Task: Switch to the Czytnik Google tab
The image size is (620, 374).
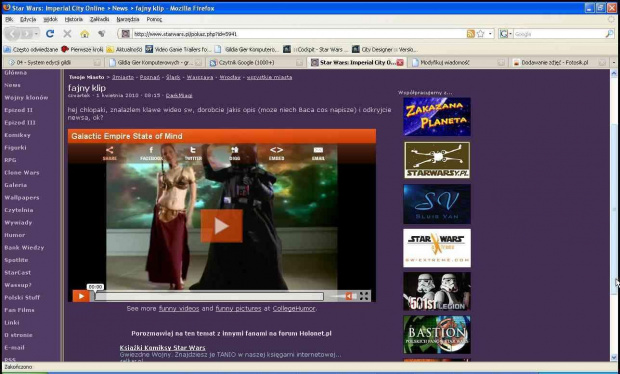Action: (256, 62)
